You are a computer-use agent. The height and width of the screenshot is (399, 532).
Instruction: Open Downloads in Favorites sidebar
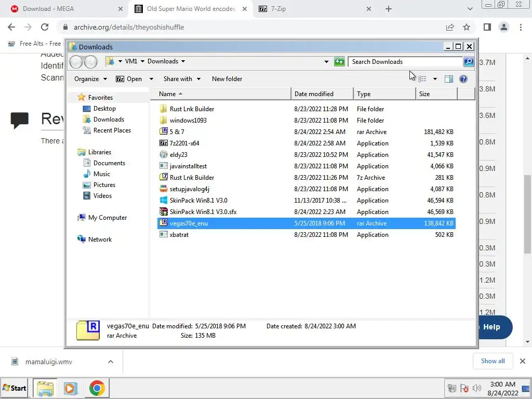(109, 119)
